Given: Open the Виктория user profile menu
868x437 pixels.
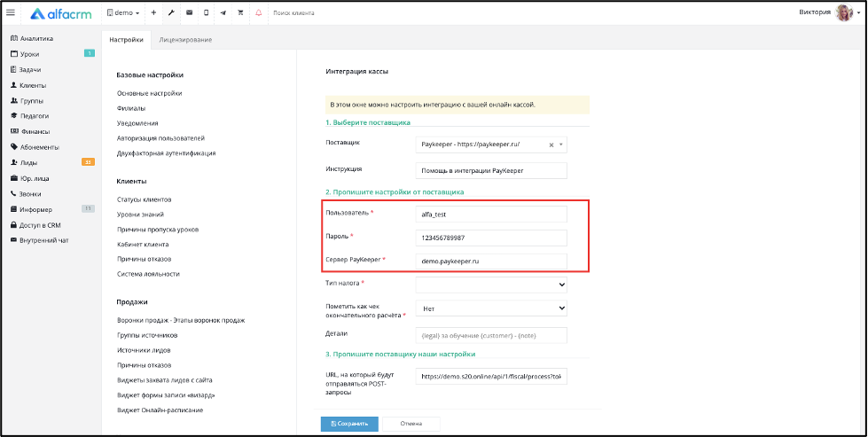Looking at the screenshot, I should pyautogui.click(x=830, y=12).
